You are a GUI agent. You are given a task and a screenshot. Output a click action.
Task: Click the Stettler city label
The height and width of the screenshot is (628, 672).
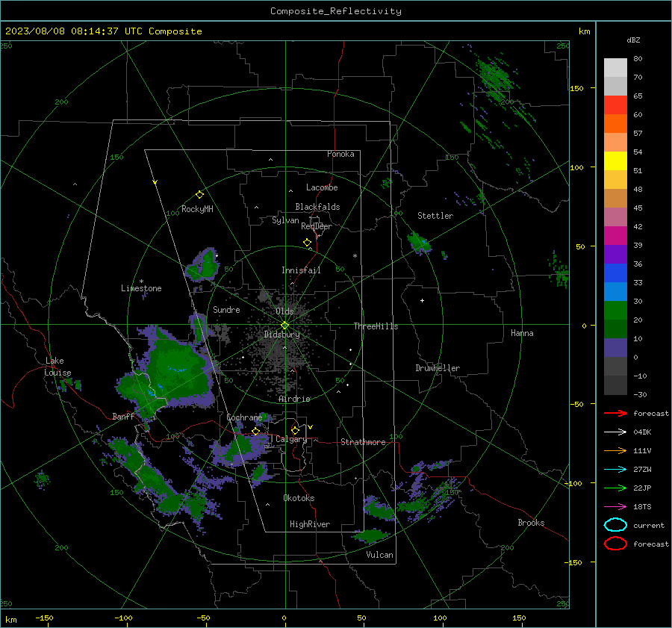tap(435, 216)
